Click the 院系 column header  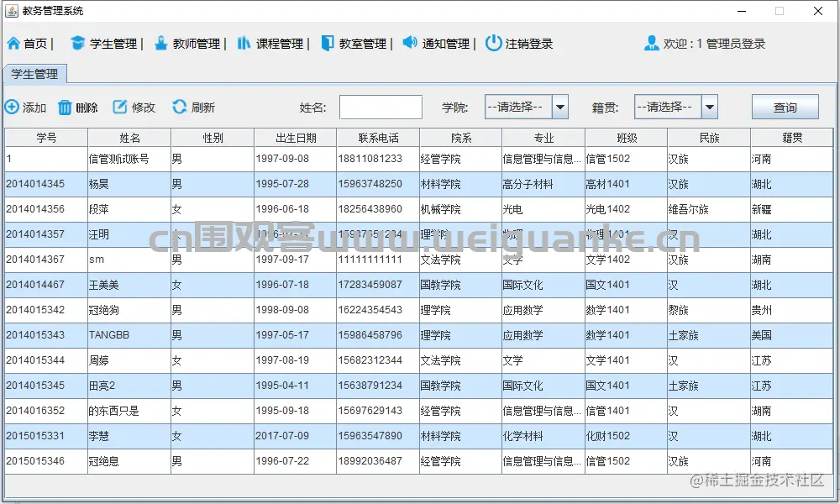pos(460,138)
